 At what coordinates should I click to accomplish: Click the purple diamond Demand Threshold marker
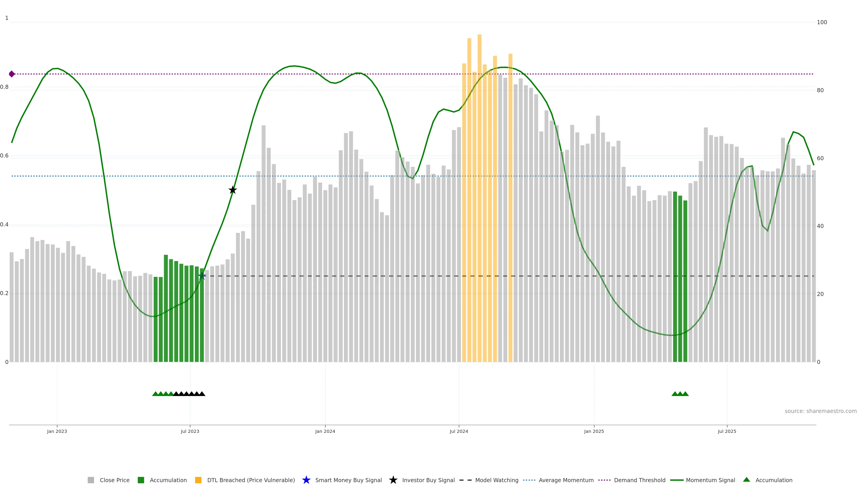12,74
